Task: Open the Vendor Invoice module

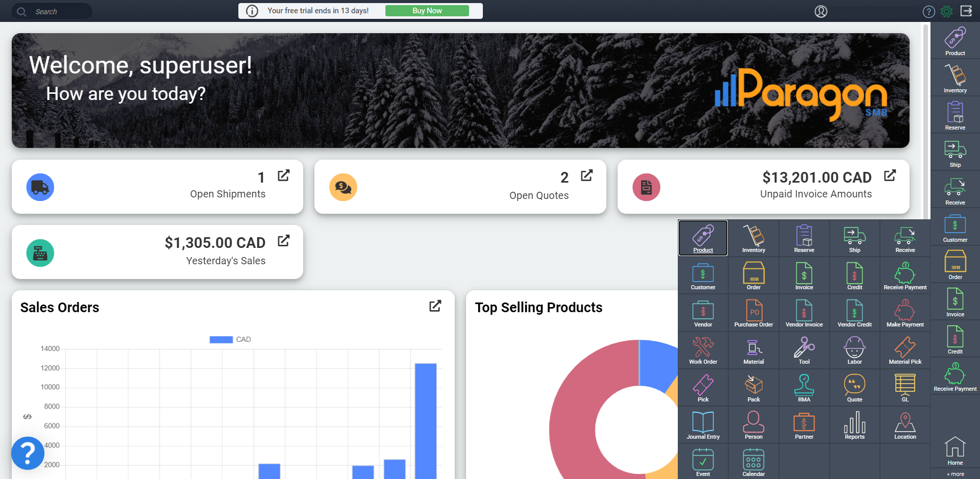Action: click(x=804, y=313)
